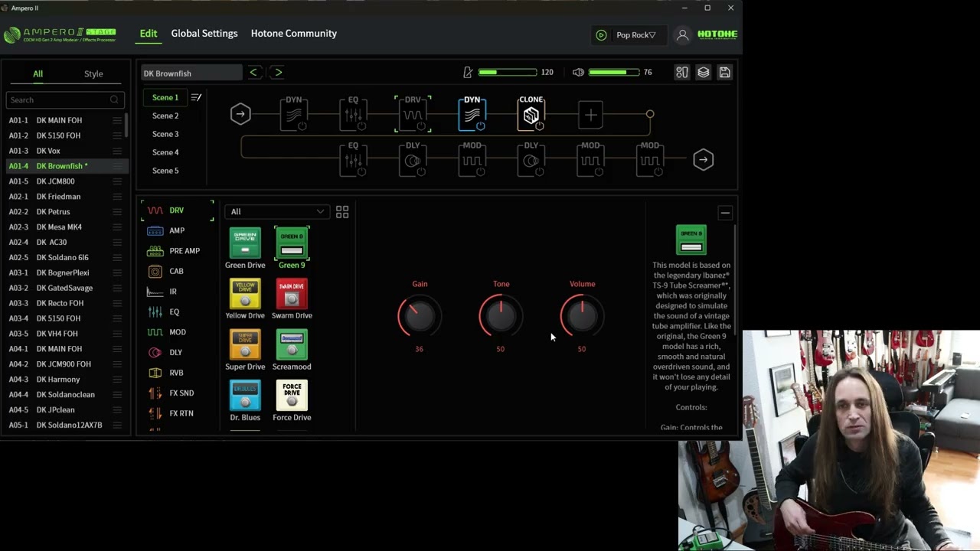980x551 pixels.
Task: Open menu handle for DK Vox
Action: [x=117, y=151]
